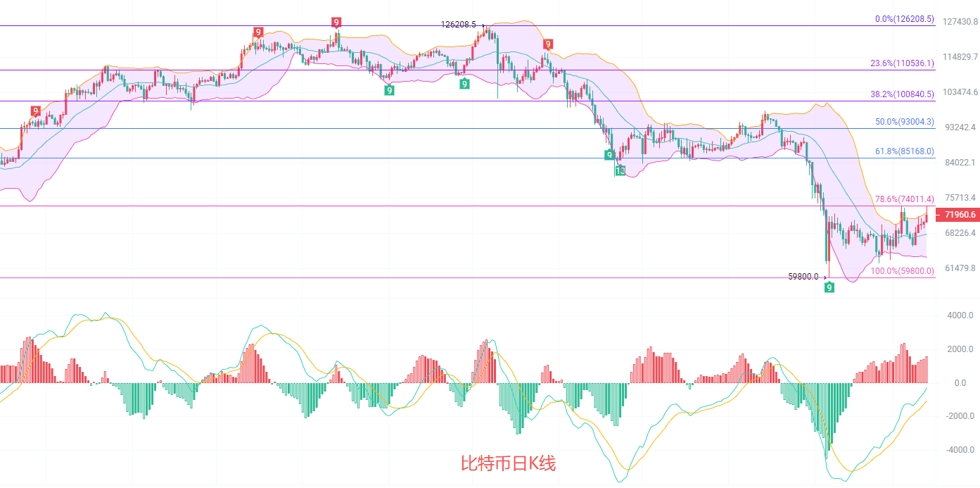Screen dimensions: 980x488
Task: Click the 50.0%(93004.3) Fibonacci level label
Action: [904, 122]
